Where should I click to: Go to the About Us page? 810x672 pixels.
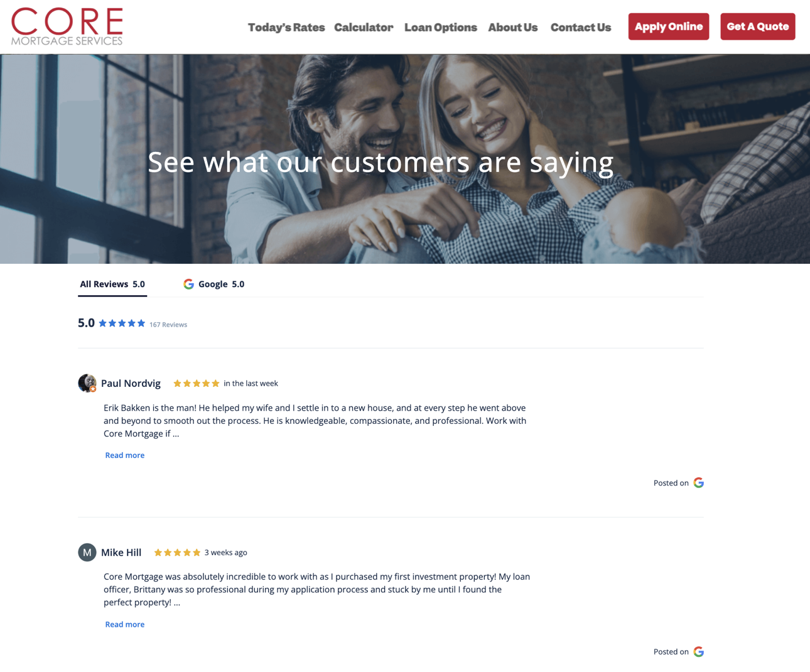513,27
